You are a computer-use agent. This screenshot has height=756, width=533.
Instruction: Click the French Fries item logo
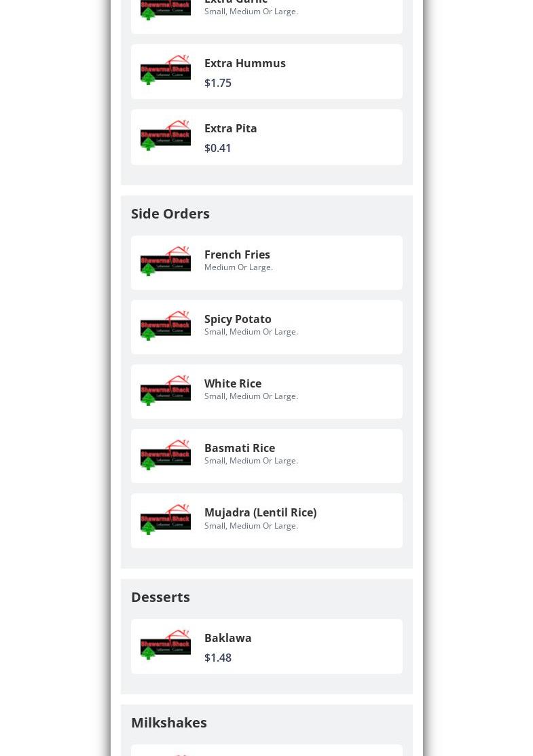[x=166, y=261]
